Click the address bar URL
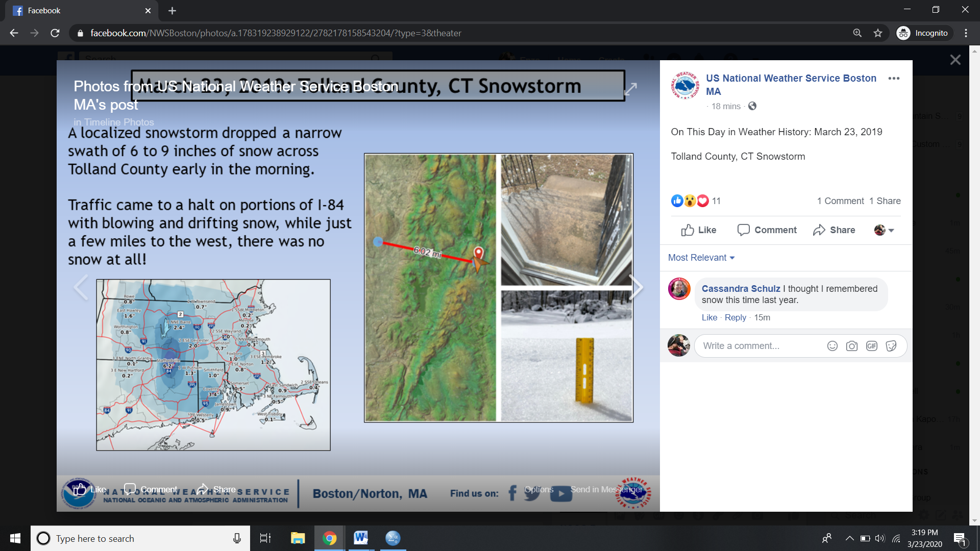The height and width of the screenshot is (551, 980). point(276,33)
